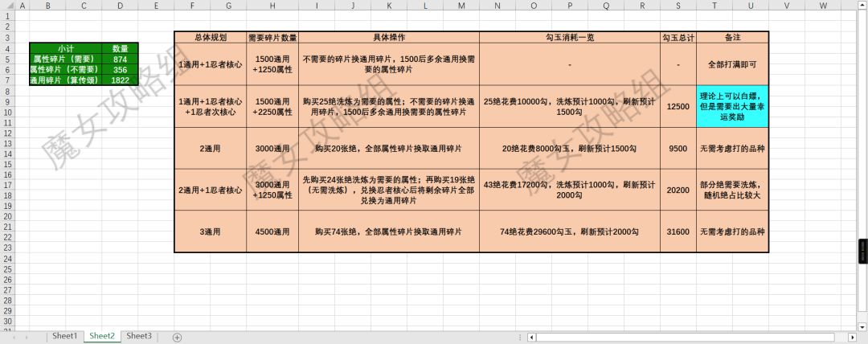The width and height of the screenshot is (868, 344).
Task: Click the tab bar split handle dots
Action: pyautogui.click(x=520, y=337)
